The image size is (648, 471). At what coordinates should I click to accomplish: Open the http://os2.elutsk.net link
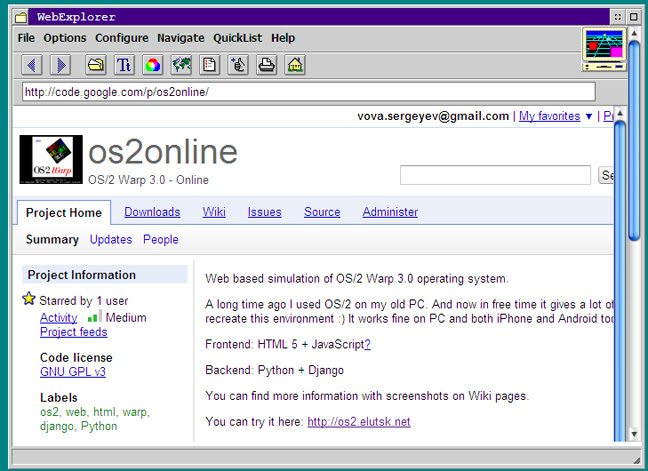click(359, 422)
